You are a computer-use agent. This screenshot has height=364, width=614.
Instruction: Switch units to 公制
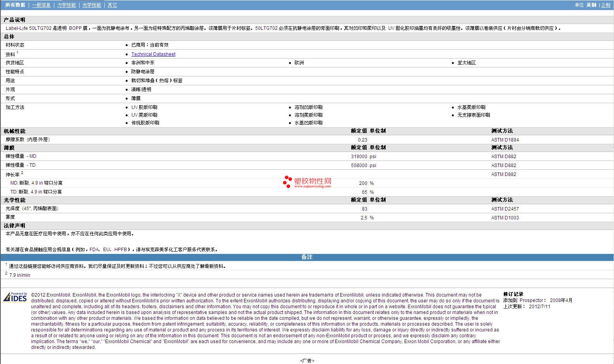(605, 5)
